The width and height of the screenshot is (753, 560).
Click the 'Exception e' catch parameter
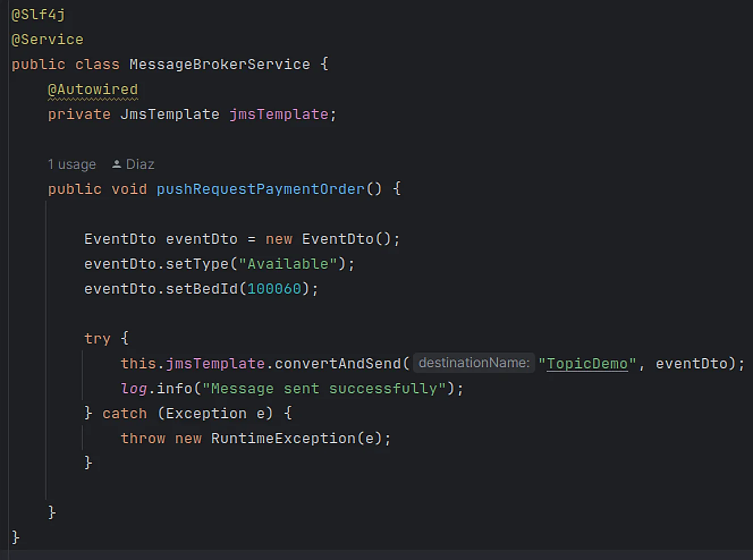pos(215,414)
